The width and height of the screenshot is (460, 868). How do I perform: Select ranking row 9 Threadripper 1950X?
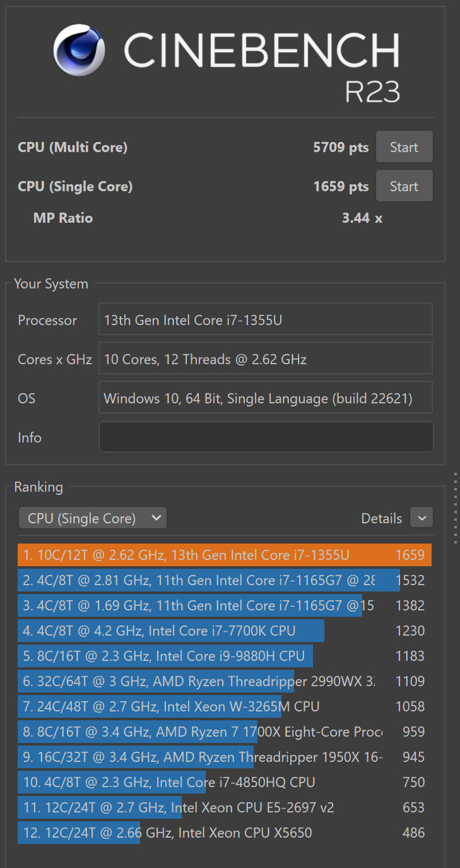[x=225, y=757]
